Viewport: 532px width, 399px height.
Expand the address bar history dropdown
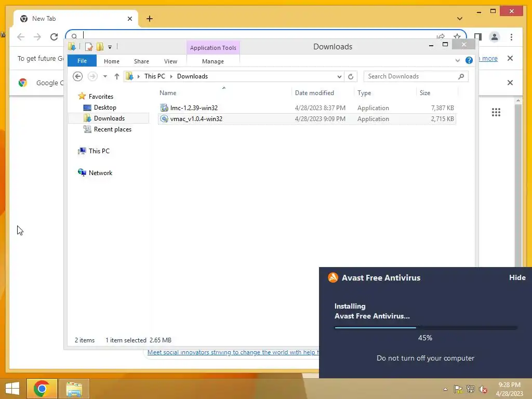339,76
